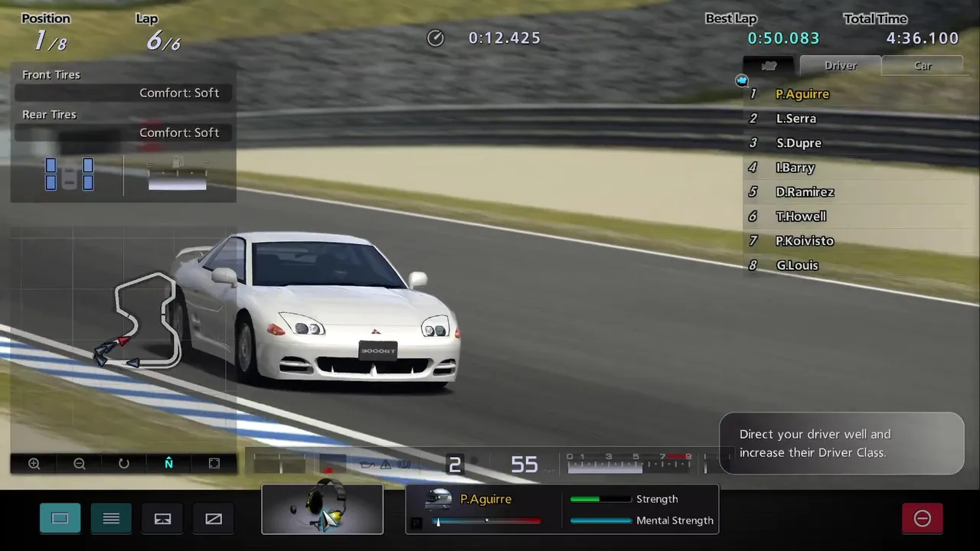The height and width of the screenshot is (551, 980).
Task: Click the brake warning circle indicator
Action: [403, 465]
